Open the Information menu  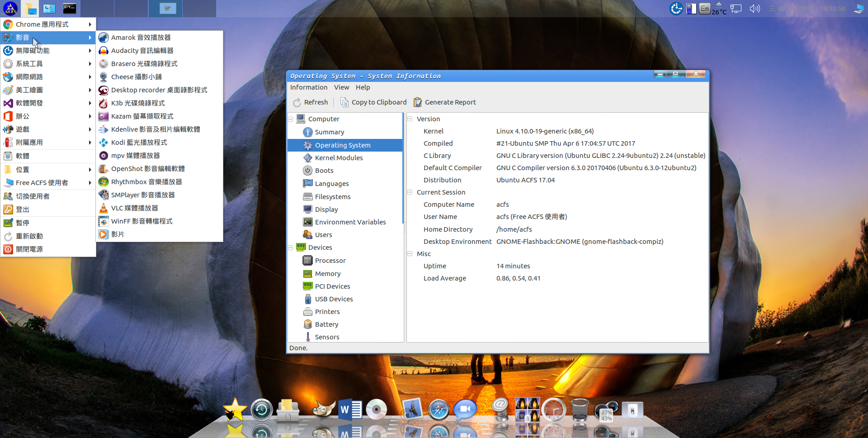(309, 87)
